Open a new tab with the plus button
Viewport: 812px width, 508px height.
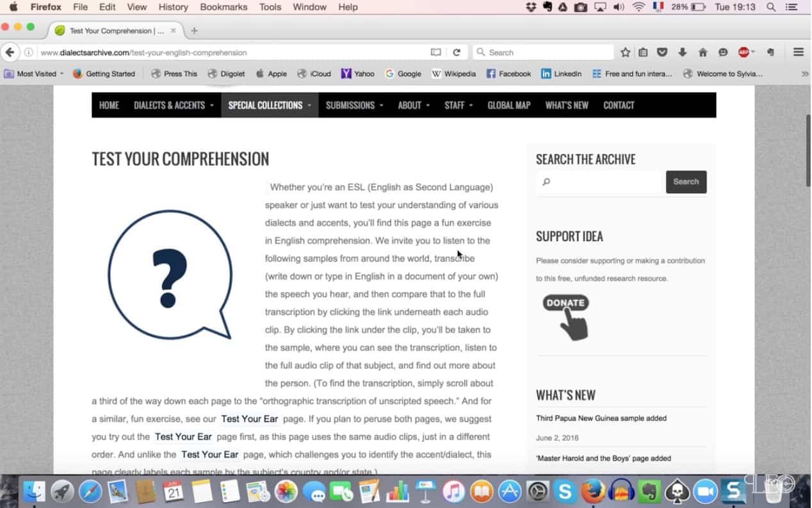(195, 31)
